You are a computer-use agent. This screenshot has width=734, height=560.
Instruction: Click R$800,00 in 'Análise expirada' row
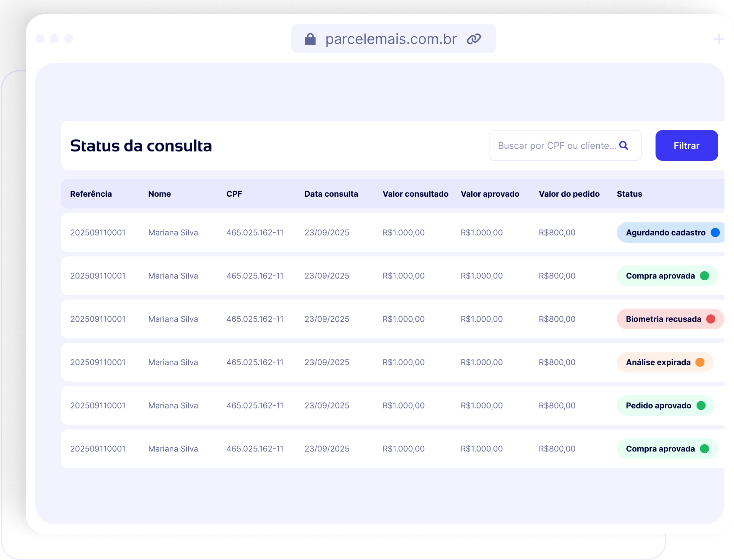557,362
